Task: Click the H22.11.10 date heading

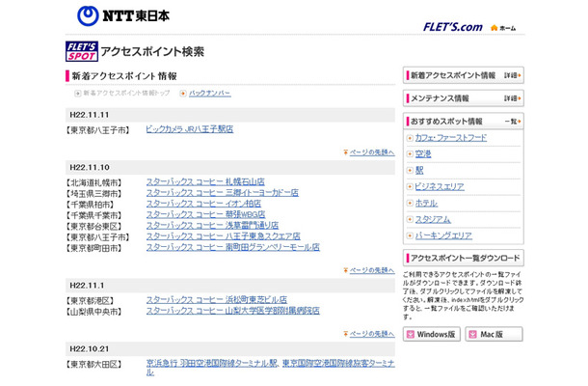Action: pos(90,168)
